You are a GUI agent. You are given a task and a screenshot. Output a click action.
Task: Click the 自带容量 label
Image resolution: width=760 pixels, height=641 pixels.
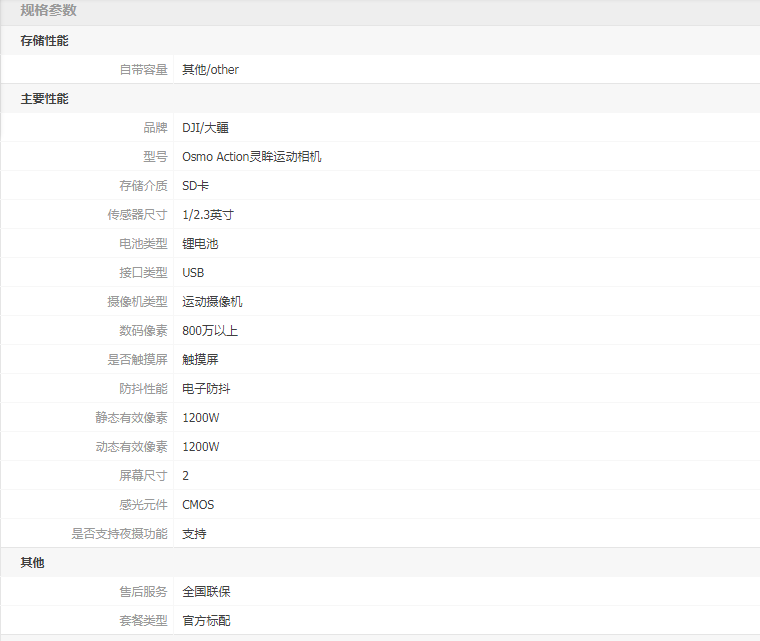point(143,70)
